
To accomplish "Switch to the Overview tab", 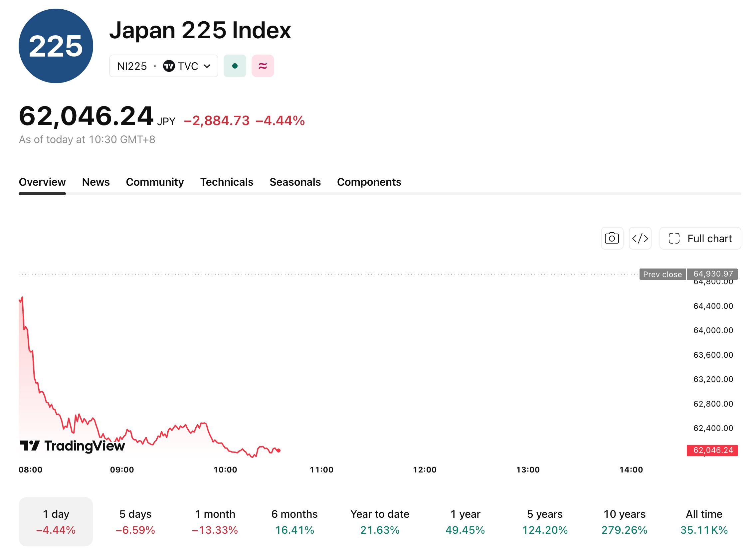I will pyautogui.click(x=42, y=182).
